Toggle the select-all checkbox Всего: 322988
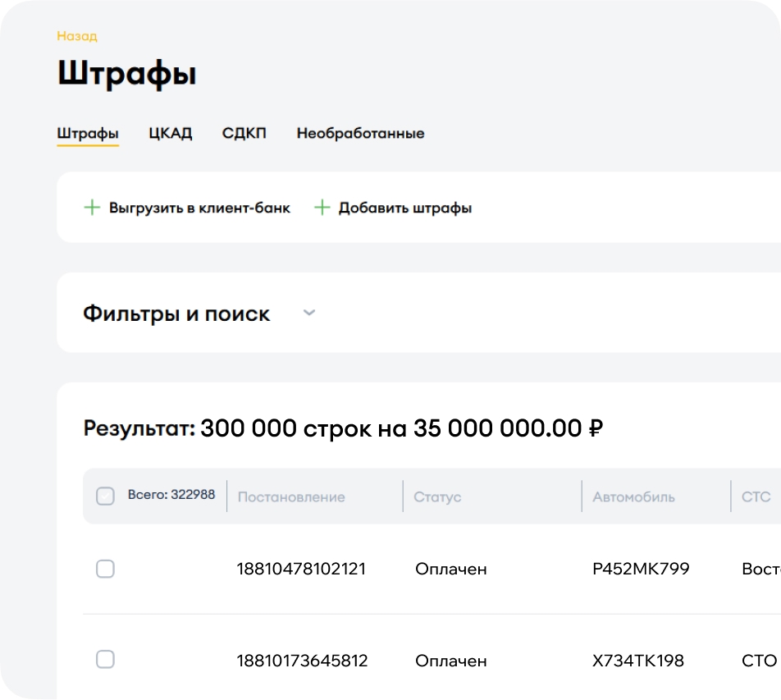Image resolution: width=781 pixels, height=700 pixels. coord(105,496)
